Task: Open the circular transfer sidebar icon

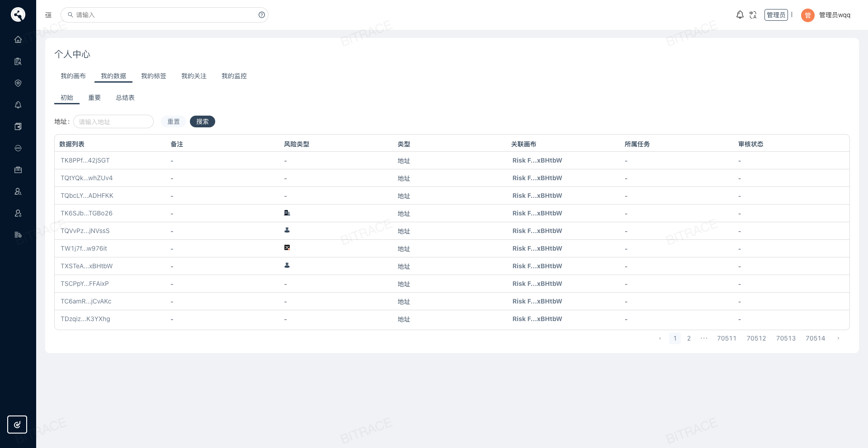Action: click(18, 148)
